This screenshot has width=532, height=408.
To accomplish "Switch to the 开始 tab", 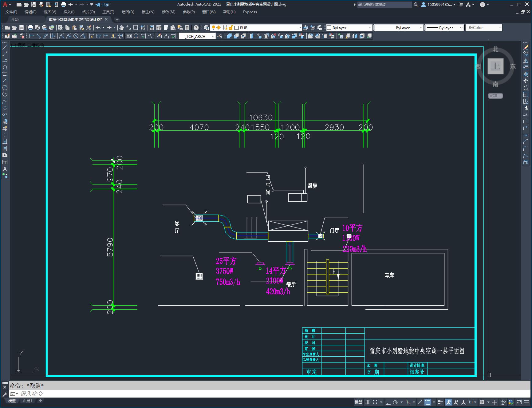I will click(x=15, y=19).
